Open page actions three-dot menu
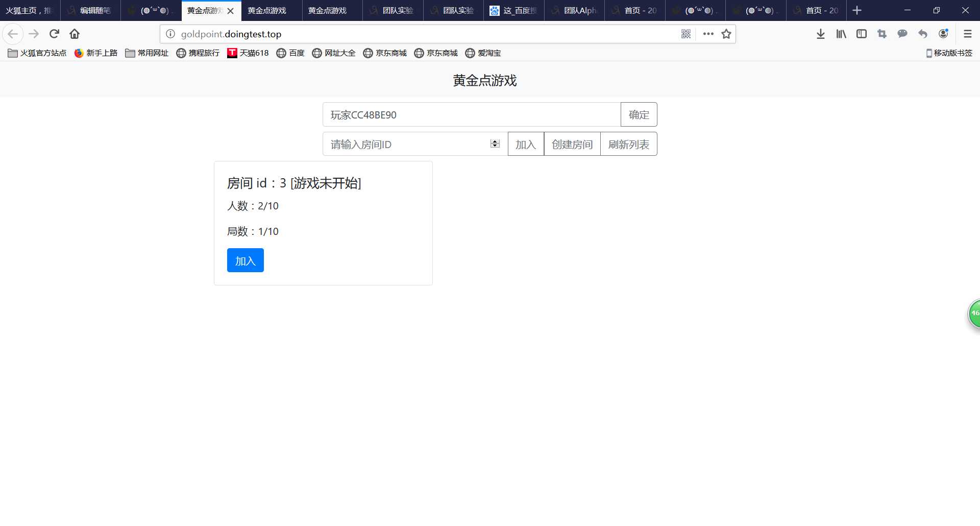The height and width of the screenshot is (526, 980). coord(708,34)
